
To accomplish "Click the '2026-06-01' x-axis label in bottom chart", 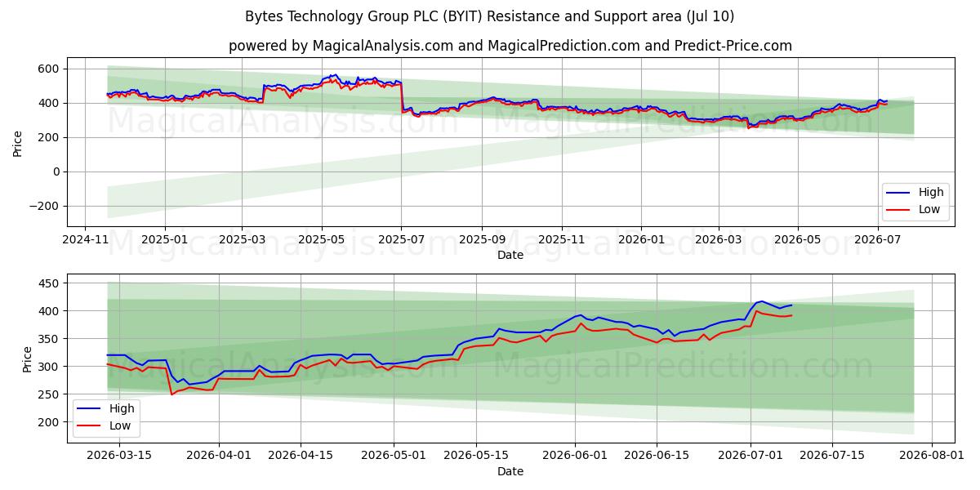I will coord(575,455).
